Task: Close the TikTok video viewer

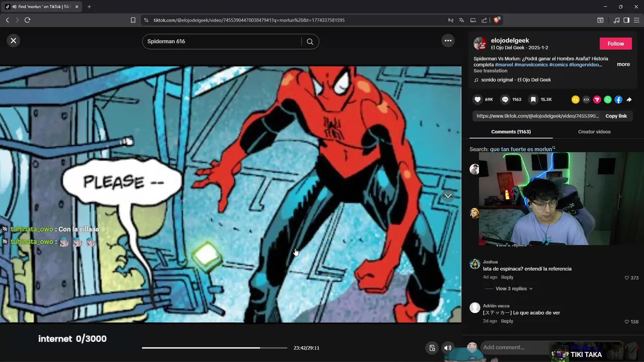Action: (14, 41)
